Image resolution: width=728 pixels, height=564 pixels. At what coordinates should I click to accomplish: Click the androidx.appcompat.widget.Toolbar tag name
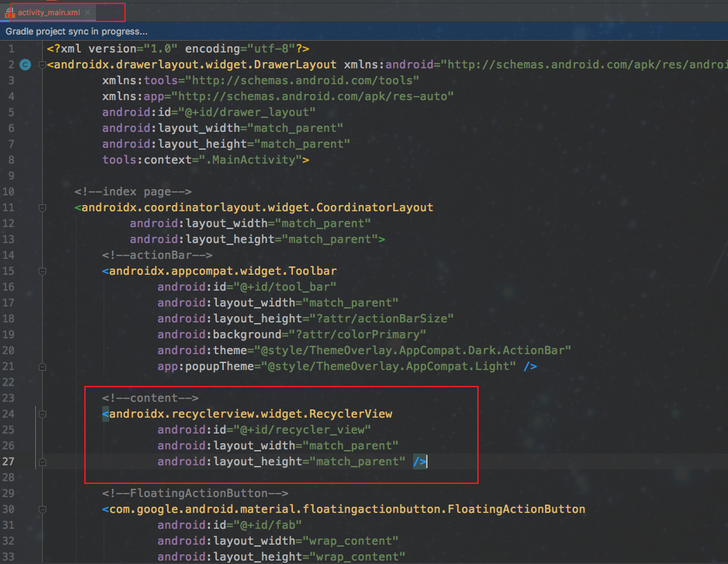[223, 271]
